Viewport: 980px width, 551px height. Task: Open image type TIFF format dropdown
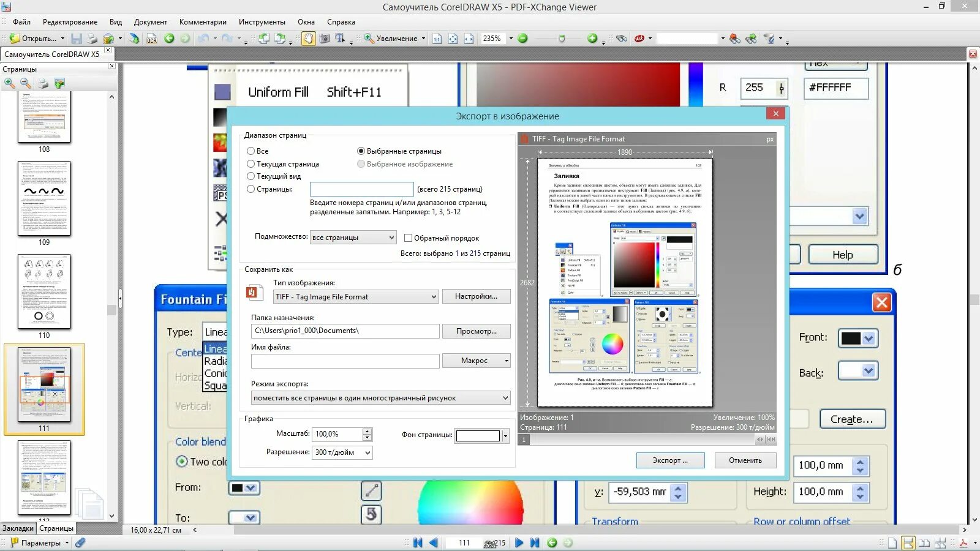coord(356,296)
